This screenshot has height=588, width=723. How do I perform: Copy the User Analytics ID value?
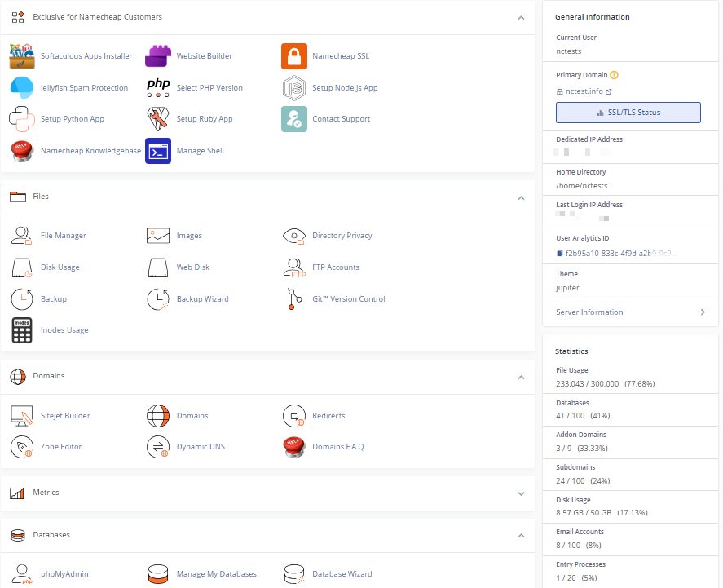[x=560, y=254]
